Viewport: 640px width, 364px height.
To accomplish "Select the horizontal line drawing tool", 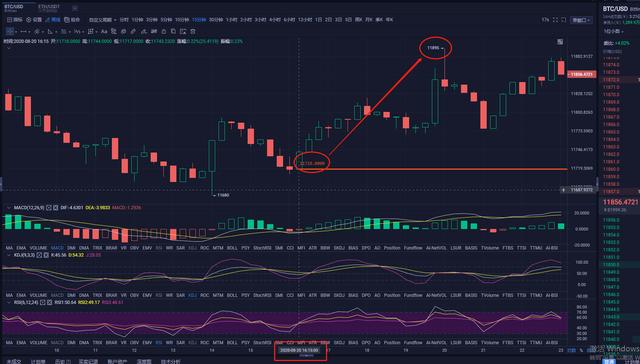I will click(x=23, y=31).
